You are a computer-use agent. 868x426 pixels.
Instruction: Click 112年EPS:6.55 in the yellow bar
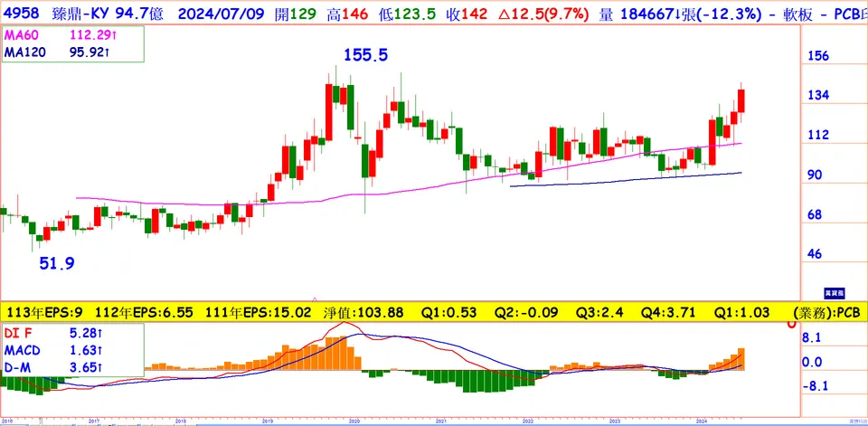tap(145, 312)
